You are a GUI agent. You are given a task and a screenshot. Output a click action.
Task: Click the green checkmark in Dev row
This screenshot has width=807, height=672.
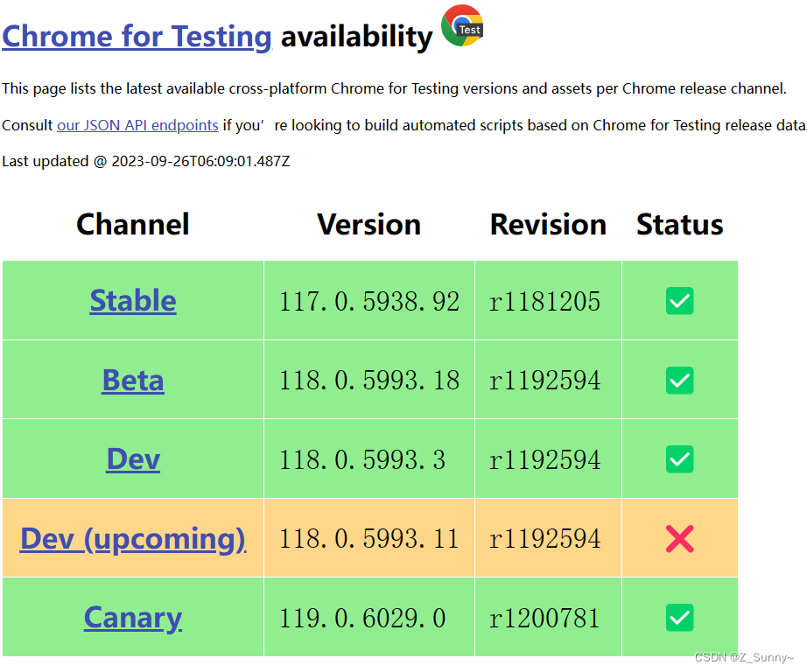(679, 459)
